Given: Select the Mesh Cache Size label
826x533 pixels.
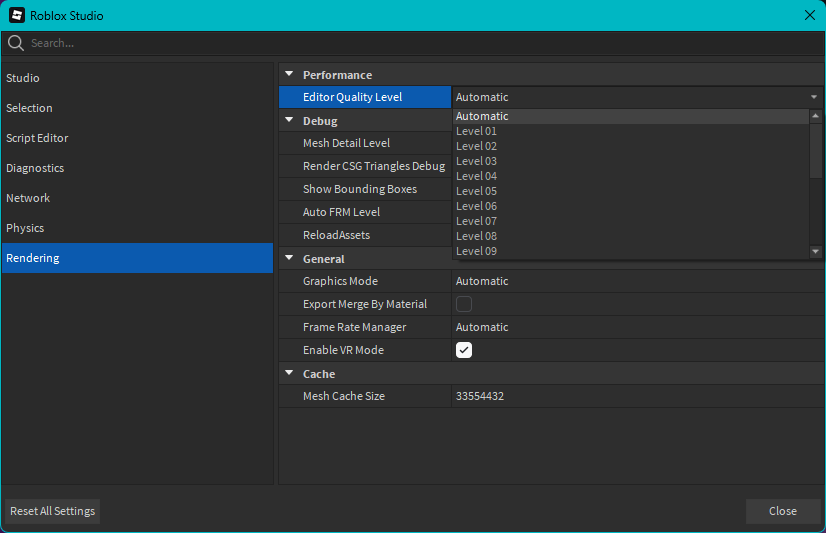Looking at the screenshot, I should 344,396.
